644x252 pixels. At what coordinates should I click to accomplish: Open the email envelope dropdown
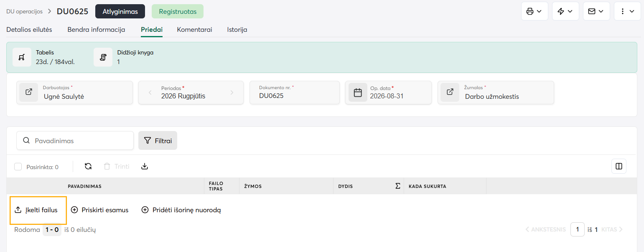(596, 11)
